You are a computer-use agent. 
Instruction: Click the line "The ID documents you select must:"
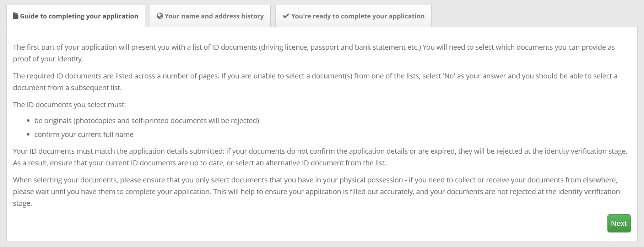click(x=69, y=105)
